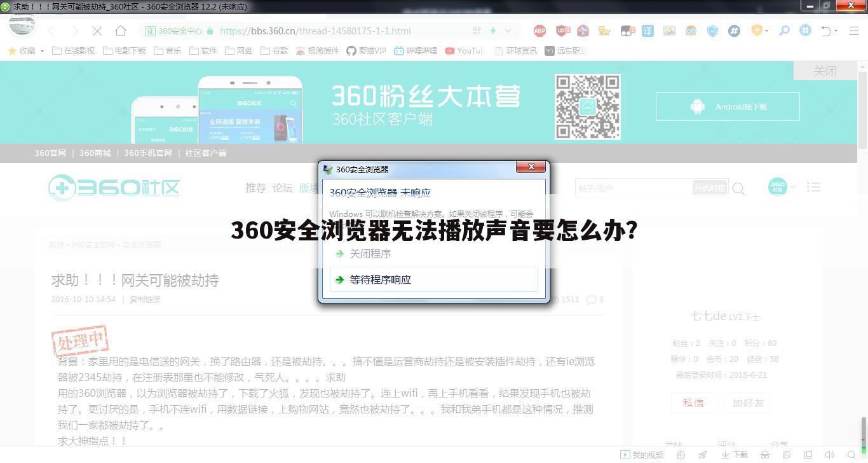Open the 谷歌 bookmark folder

274,50
